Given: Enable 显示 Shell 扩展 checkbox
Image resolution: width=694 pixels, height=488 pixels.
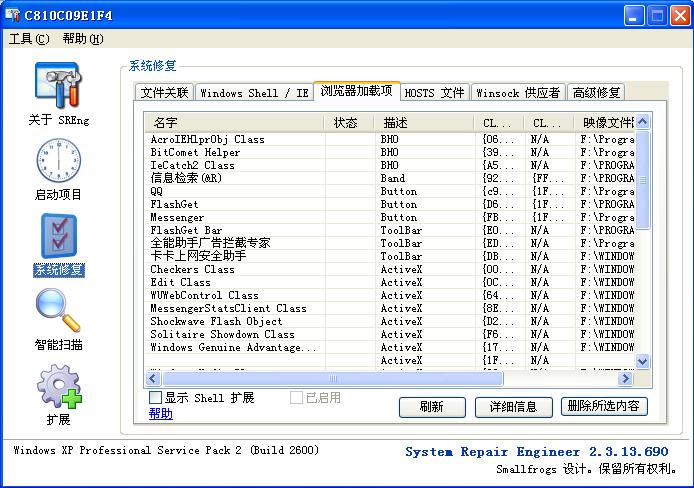Looking at the screenshot, I should coord(155,397).
